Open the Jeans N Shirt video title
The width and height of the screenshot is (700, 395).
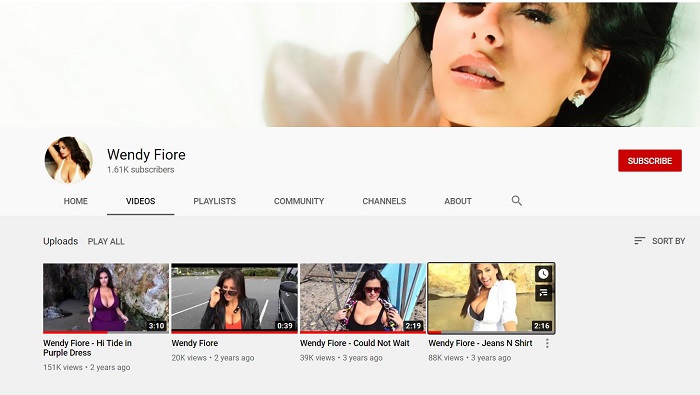[x=480, y=343]
